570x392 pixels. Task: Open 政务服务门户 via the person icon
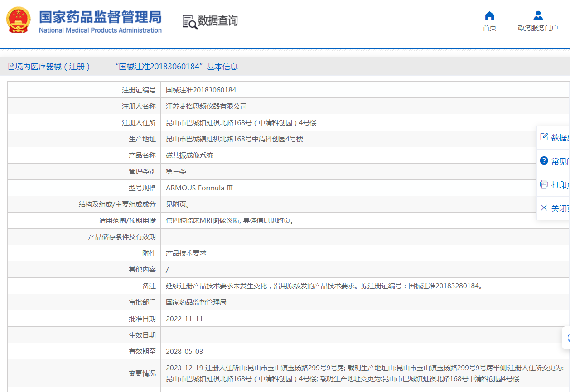(538, 16)
